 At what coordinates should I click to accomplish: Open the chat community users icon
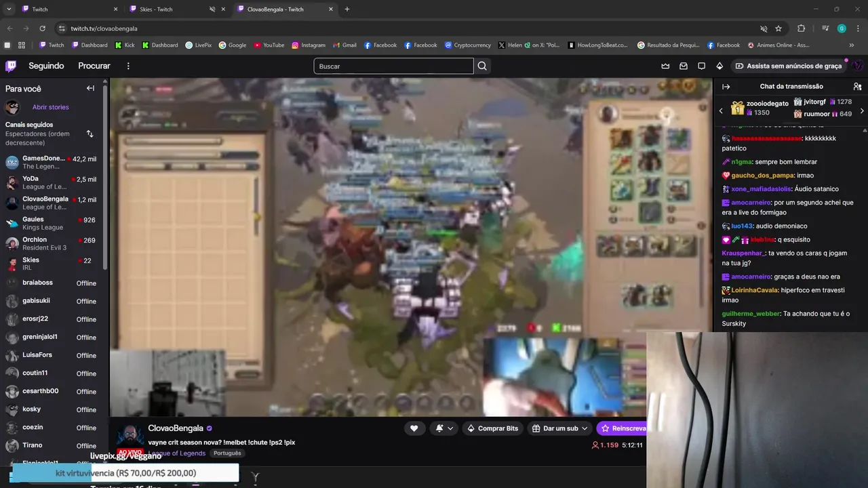point(857,86)
